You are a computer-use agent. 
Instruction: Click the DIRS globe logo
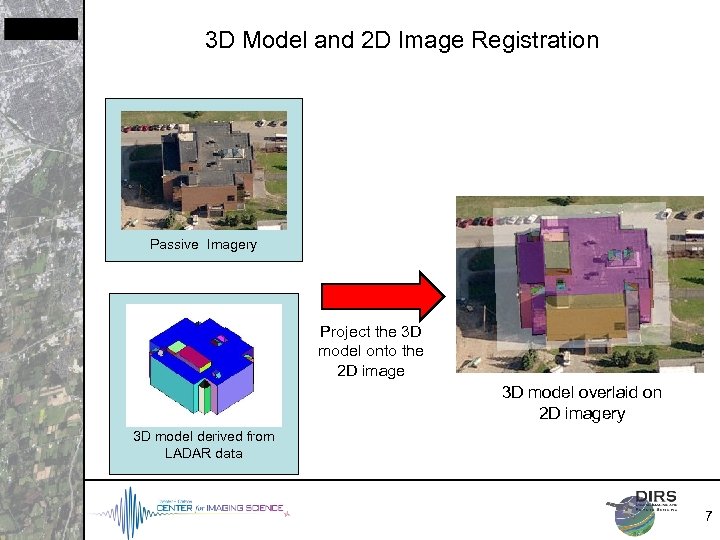click(641, 512)
